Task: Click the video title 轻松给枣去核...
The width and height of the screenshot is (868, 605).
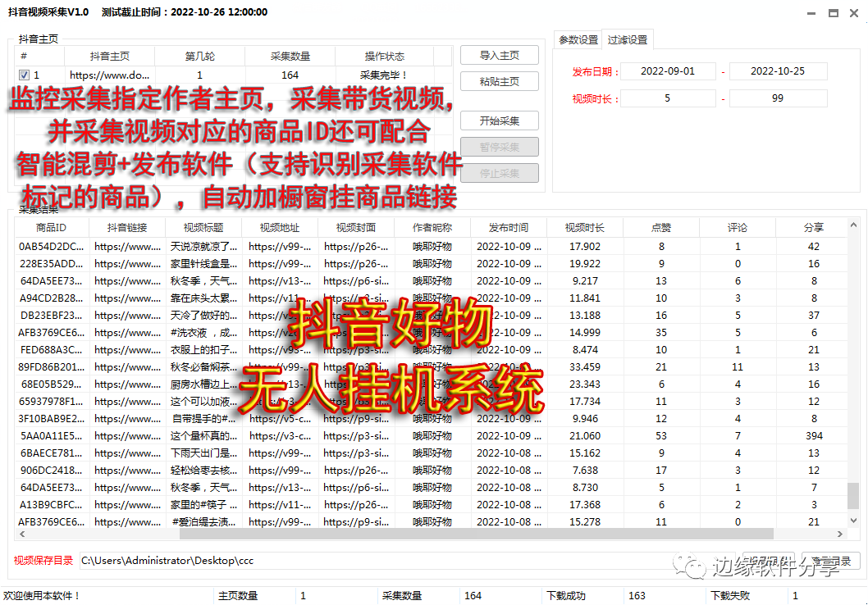Action: tap(203, 470)
